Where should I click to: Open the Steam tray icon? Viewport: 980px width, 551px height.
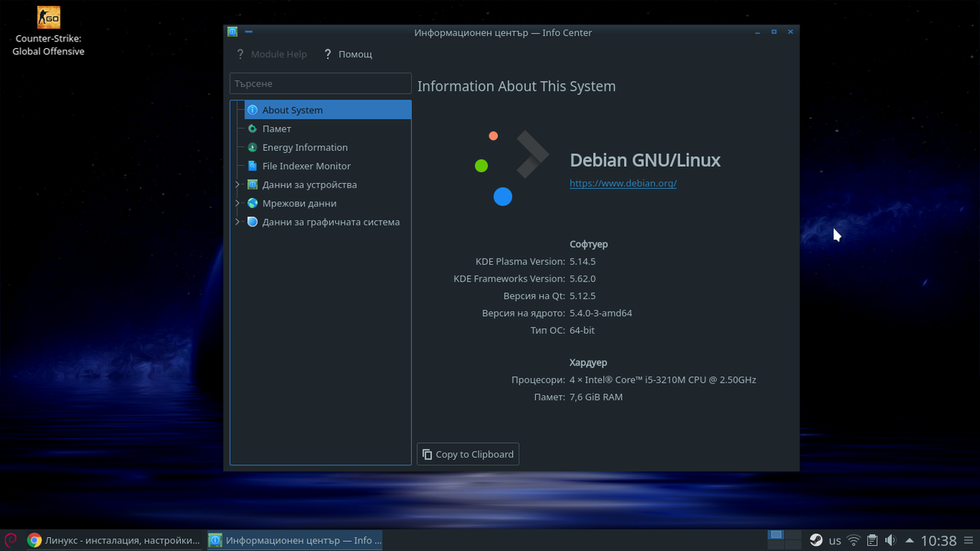point(816,540)
